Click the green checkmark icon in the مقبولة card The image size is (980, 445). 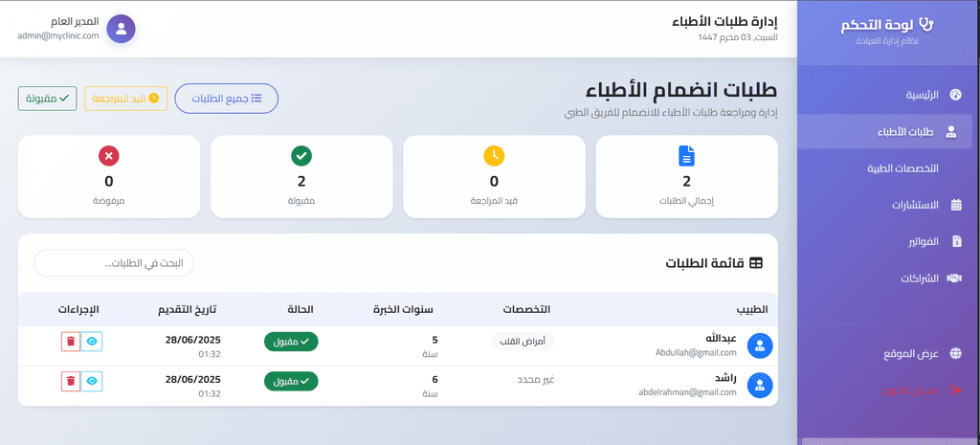click(301, 156)
